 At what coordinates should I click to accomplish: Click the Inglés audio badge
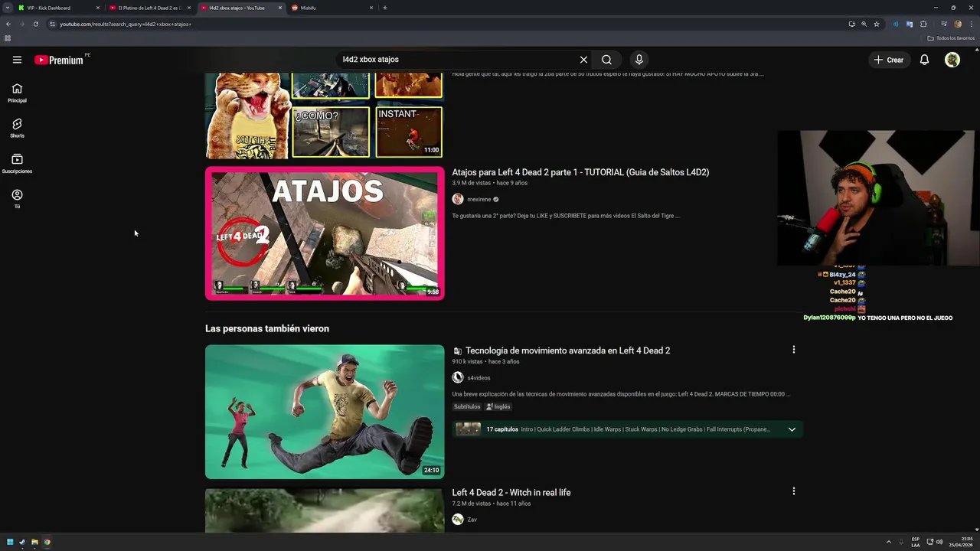[x=498, y=406]
